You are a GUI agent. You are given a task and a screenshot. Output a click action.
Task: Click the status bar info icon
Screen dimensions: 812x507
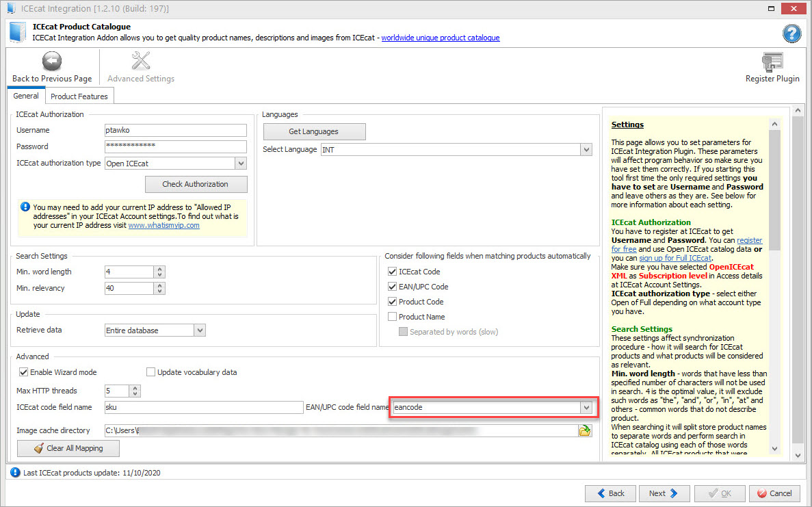15,472
